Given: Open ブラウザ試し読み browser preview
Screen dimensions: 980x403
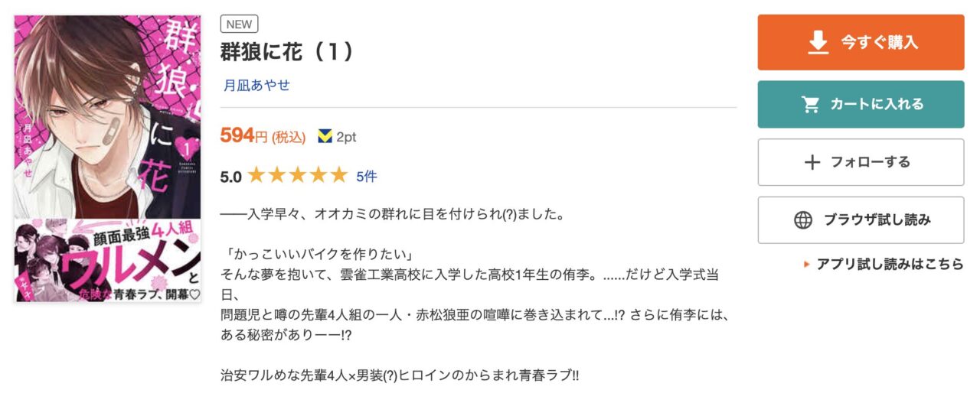Looking at the screenshot, I should 861,220.
